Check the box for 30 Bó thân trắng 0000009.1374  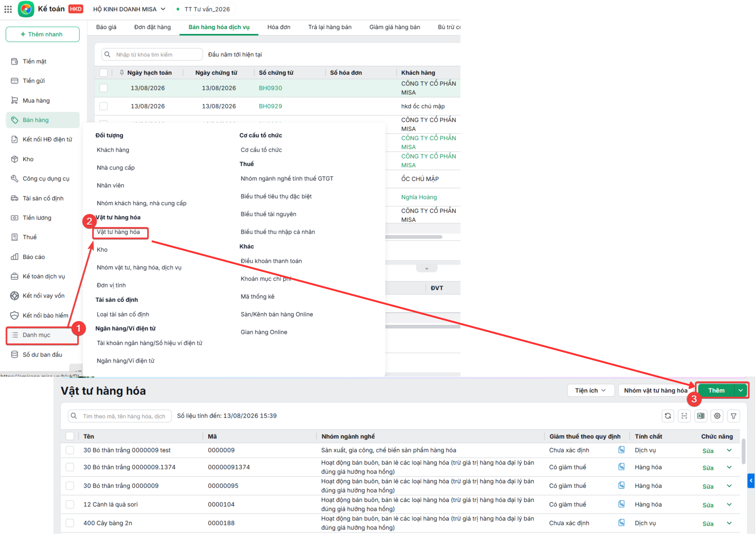(70, 467)
